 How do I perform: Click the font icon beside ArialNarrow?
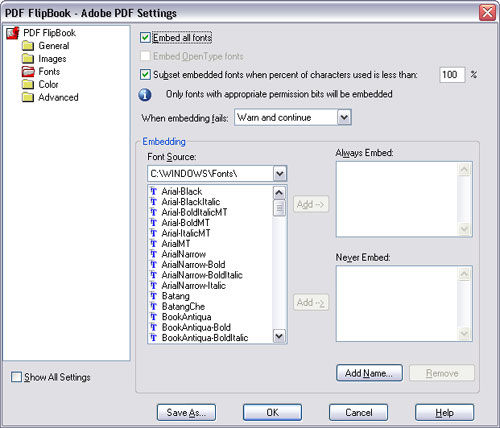[153, 254]
